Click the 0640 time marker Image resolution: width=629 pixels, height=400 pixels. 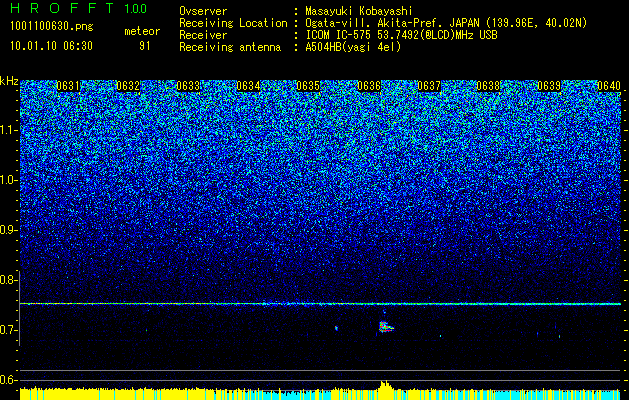tap(609, 86)
